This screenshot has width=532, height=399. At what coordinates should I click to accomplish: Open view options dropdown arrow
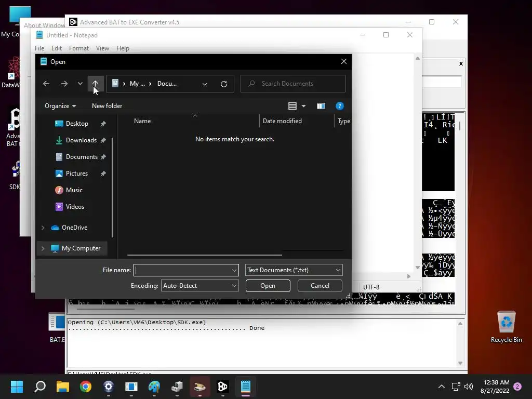pos(303,106)
